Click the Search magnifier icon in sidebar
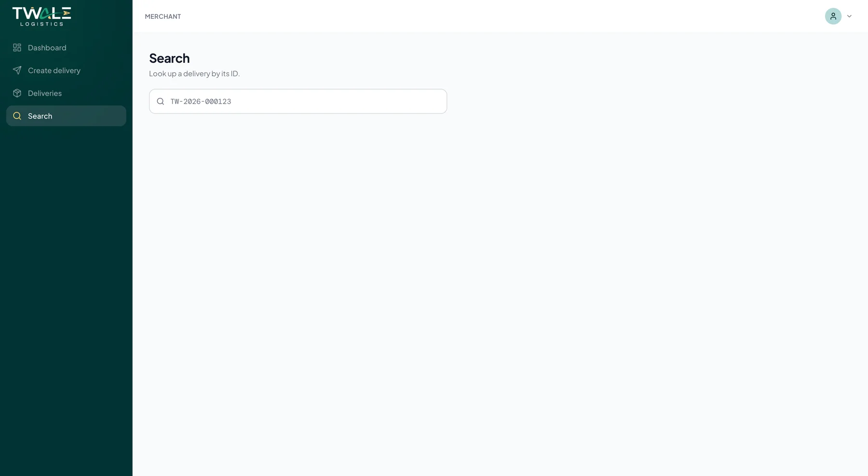 17,116
